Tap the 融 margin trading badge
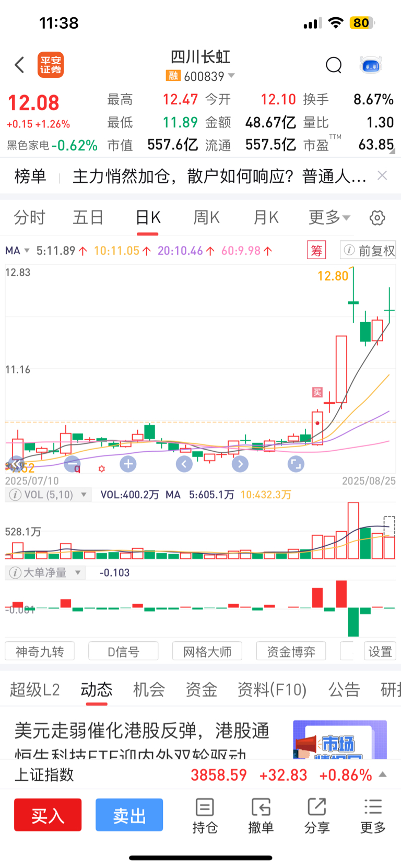401x868 pixels. tap(173, 76)
